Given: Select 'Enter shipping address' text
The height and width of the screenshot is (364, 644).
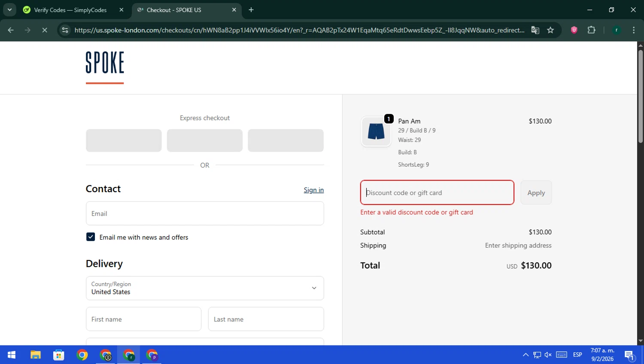Looking at the screenshot, I should pyautogui.click(x=518, y=245).
